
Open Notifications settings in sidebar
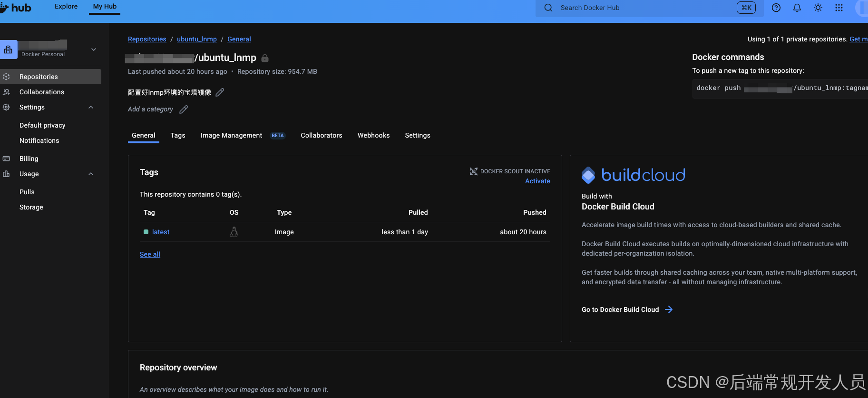tap(39, 140)
